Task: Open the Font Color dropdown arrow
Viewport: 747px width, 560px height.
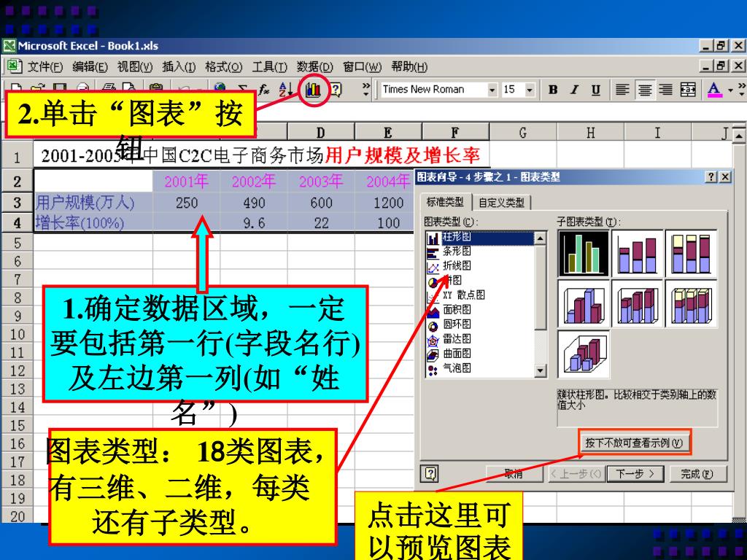Action: click(729, 90)
